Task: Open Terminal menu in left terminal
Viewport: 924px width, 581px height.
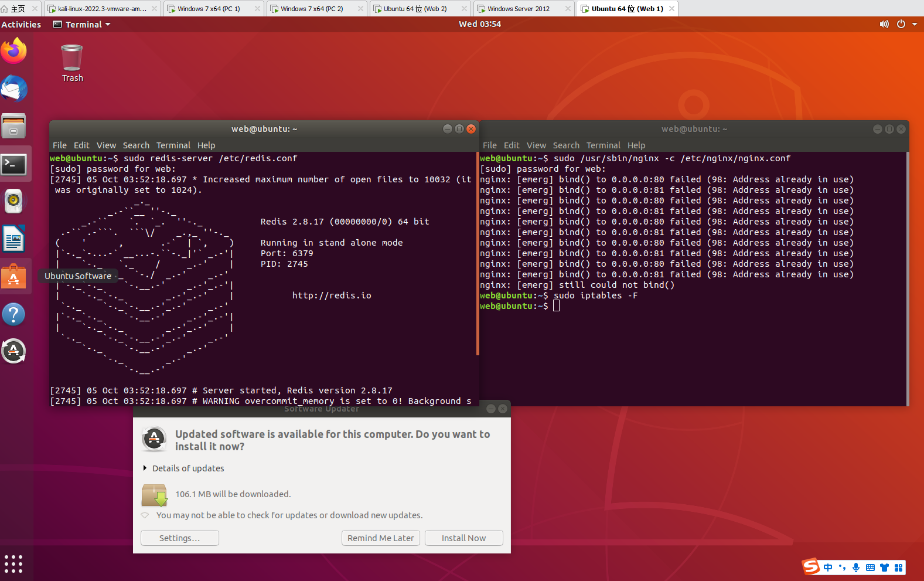Action: [173, 145]
